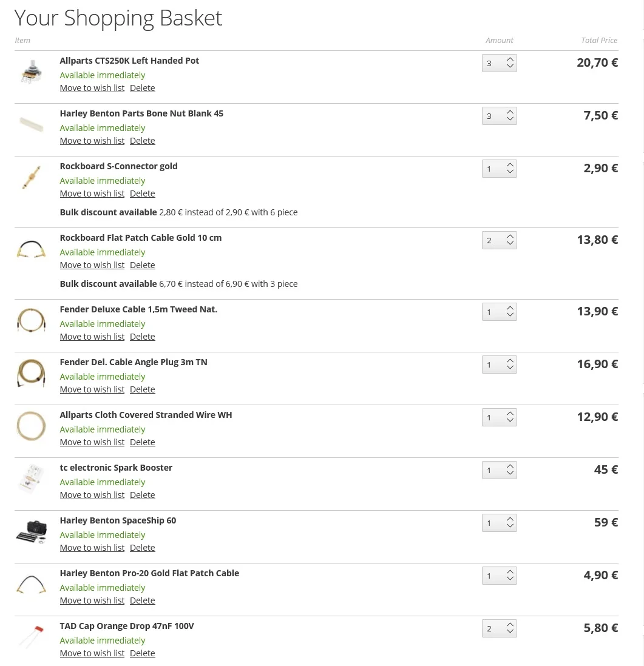Decrease amount of TAD Cap Orange Drop
The width and height of the screenshot is (644, 666).
click(510, 632)
